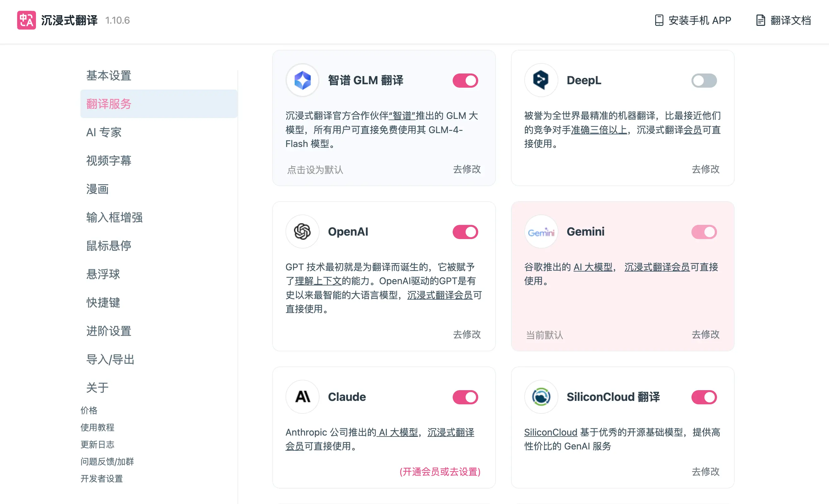Select 快捷键 in sidebar

click(159, 302)
